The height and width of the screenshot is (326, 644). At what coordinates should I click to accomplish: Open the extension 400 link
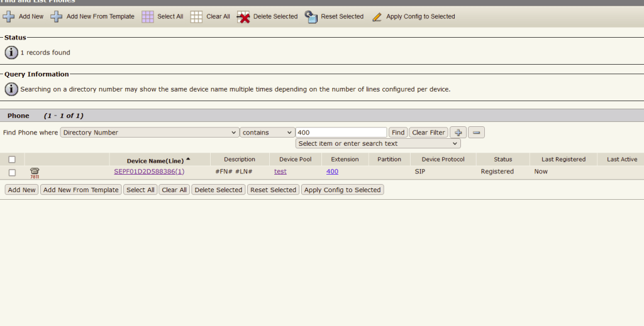coord(332,171)
